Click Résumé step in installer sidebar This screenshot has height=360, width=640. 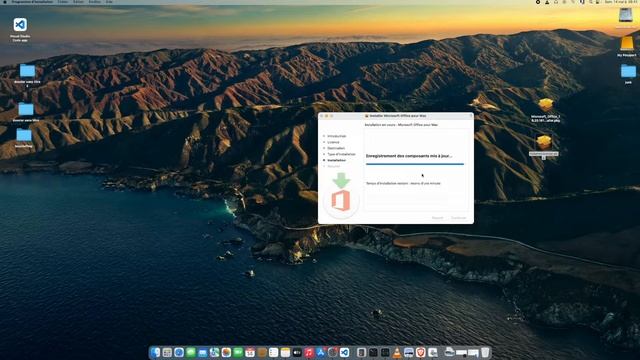click(333, 167)
